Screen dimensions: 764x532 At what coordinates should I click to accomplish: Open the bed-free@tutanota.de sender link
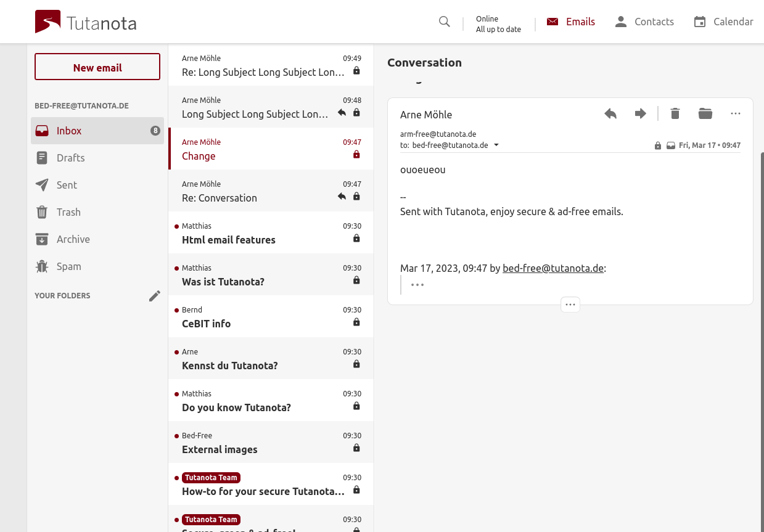pos(552,268)
